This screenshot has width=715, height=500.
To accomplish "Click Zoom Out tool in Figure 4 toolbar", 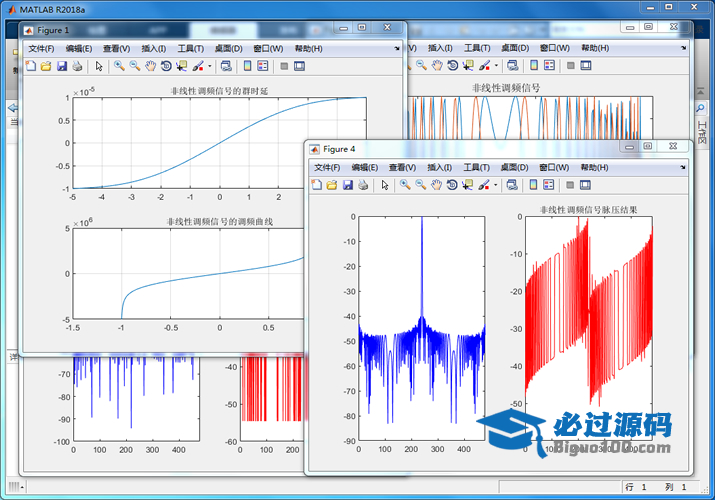I will pos(420,185).
